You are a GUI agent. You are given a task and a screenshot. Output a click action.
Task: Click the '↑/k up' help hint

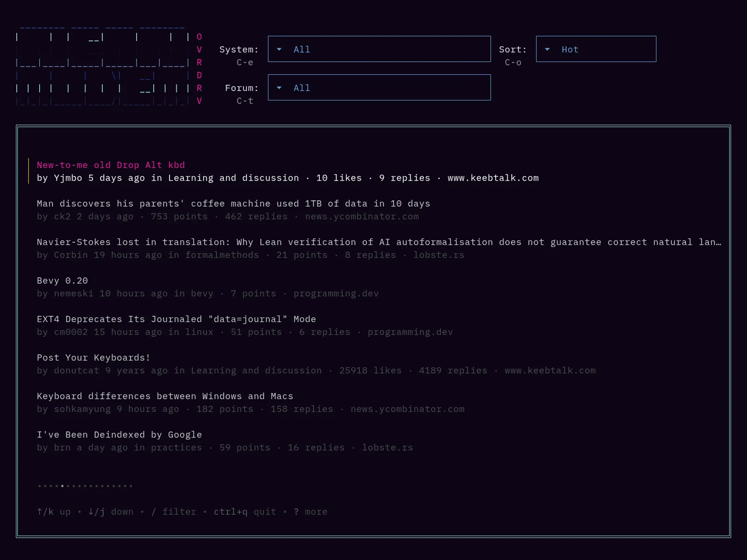(x=54, y=512)
